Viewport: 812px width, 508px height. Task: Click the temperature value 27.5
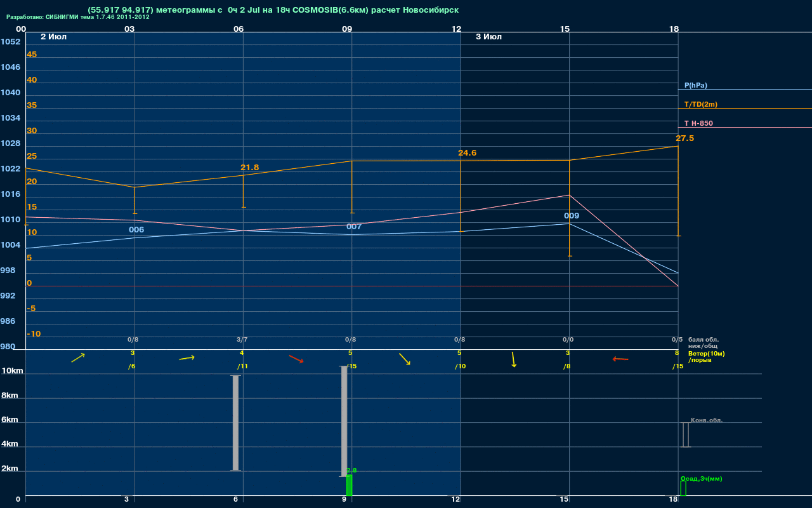(684, 138)
